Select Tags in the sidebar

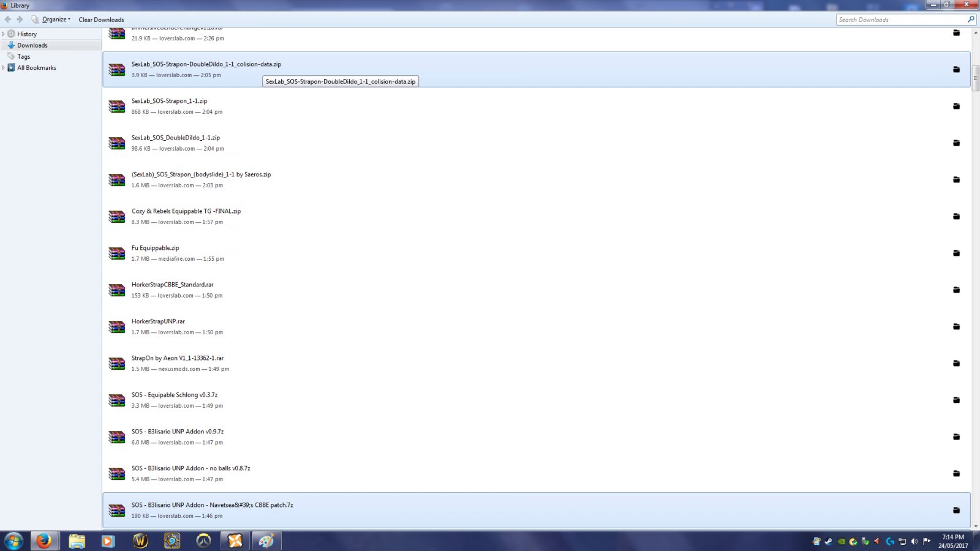click(24, 56)
